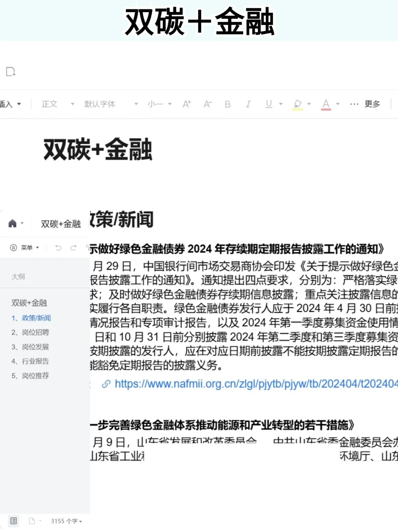This screenshot has width=398, height=532.
Task: Open the 菜单 (Menu) button
Action: 24,248
